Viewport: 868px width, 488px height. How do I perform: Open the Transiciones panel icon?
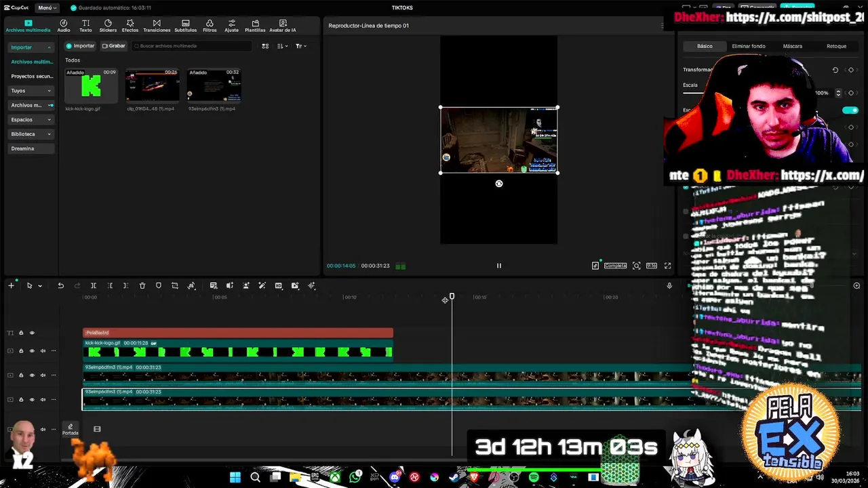pyautogui.click(x=157, y=26)
